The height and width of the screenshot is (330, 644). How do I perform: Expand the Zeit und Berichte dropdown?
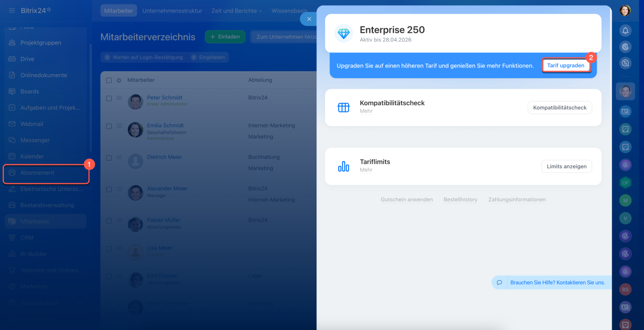[x=236, y=11]
